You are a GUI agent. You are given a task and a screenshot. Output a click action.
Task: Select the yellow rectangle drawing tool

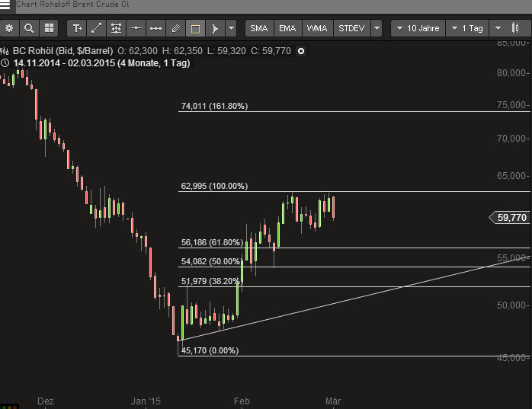click(x=195, y=28)
